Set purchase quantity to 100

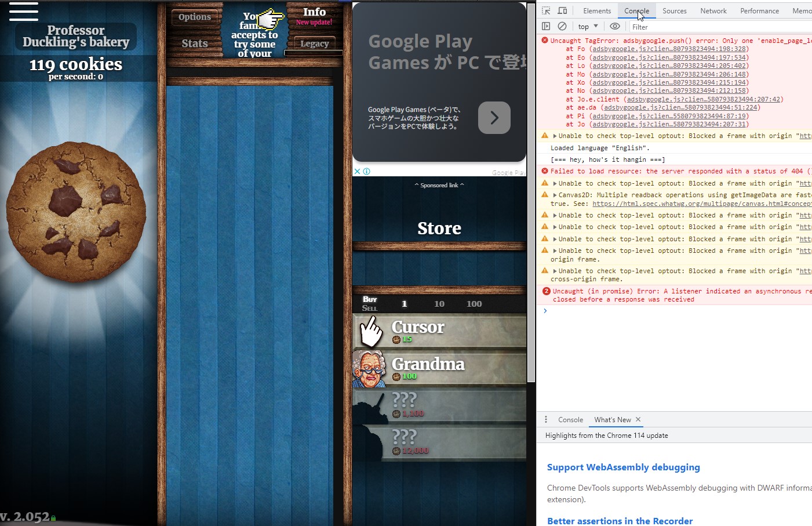tap(474, 304)
